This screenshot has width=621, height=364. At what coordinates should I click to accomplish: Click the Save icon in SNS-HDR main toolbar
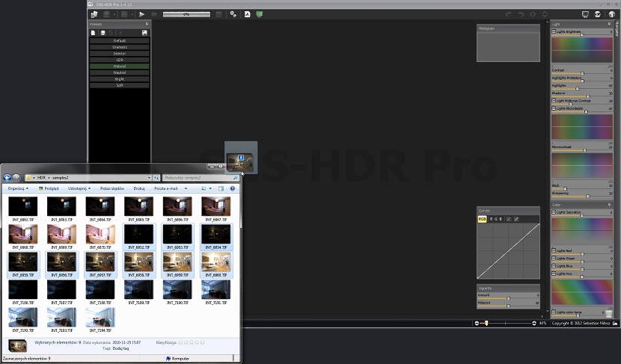click(x=106, y=14)
